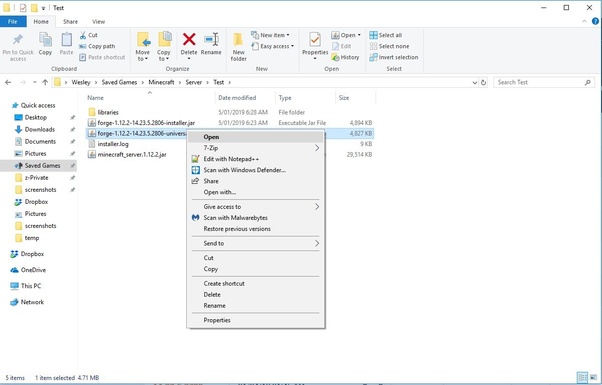This screenshot has width=602, height=385.
Task: Sort by the Size column header
Action: pyautogui.click(x=344, y=98)
